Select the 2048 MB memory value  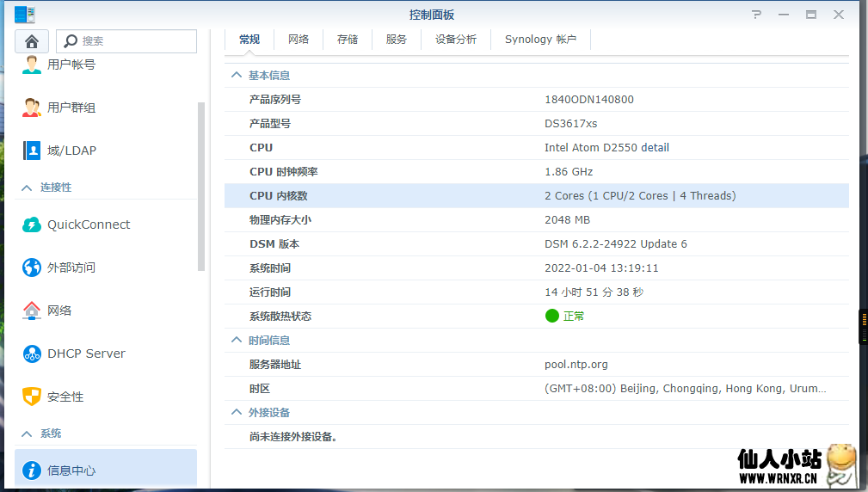point(568,219)
